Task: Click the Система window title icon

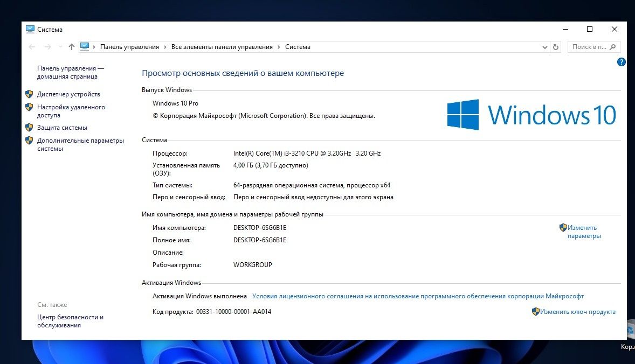Action: click(x=30, y=29)
